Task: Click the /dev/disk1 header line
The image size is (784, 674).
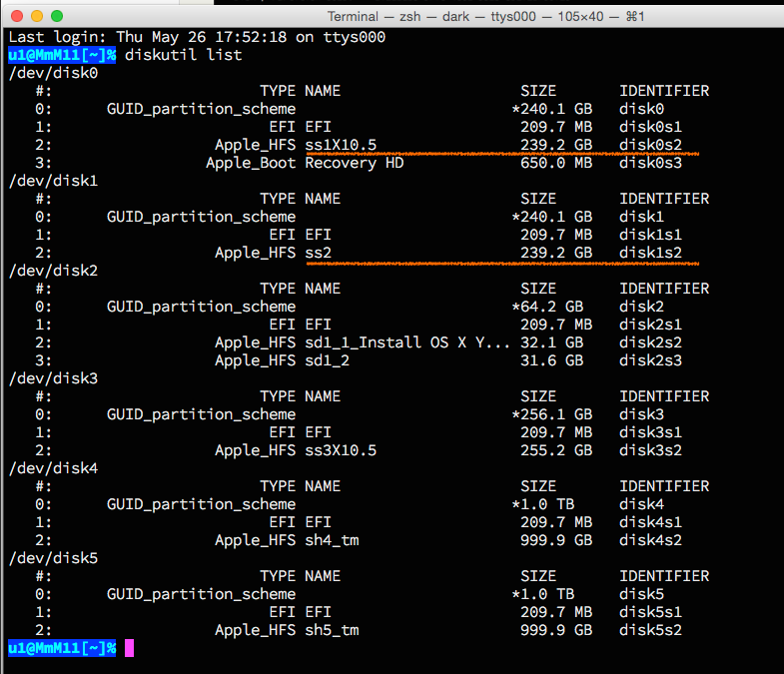Action: pos(54,181)
